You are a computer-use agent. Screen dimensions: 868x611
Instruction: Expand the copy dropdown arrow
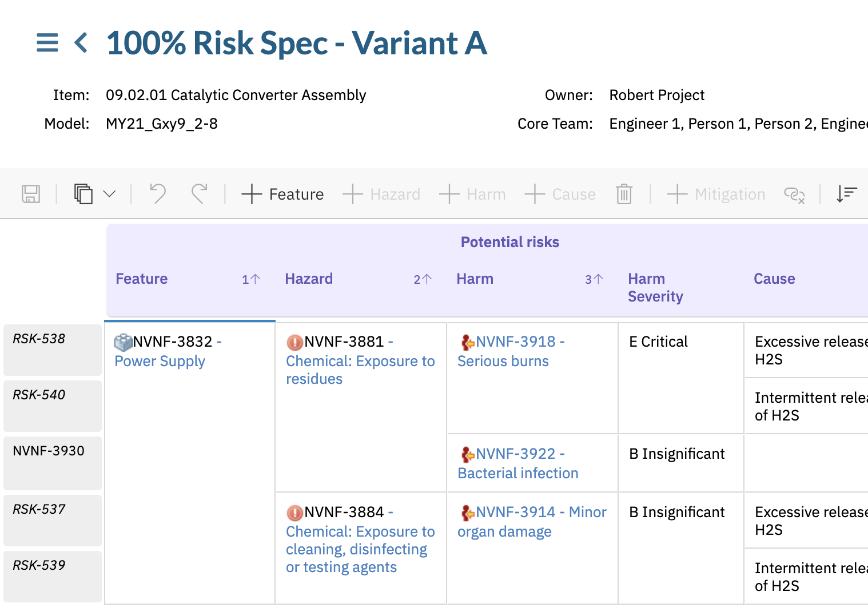[x=110, y=195]
